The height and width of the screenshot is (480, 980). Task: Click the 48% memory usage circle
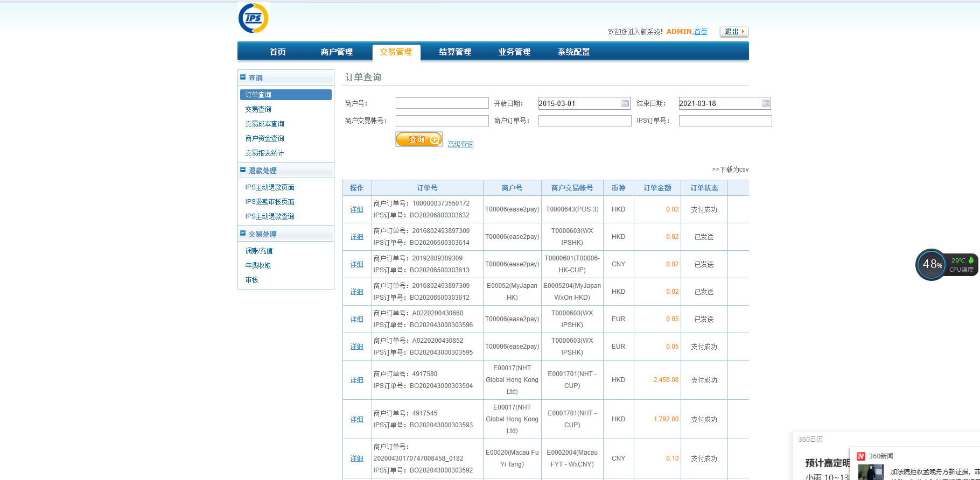[932, 264]
